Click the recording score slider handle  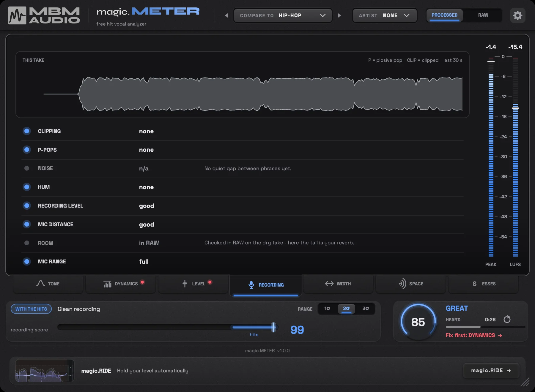point(273,327)
